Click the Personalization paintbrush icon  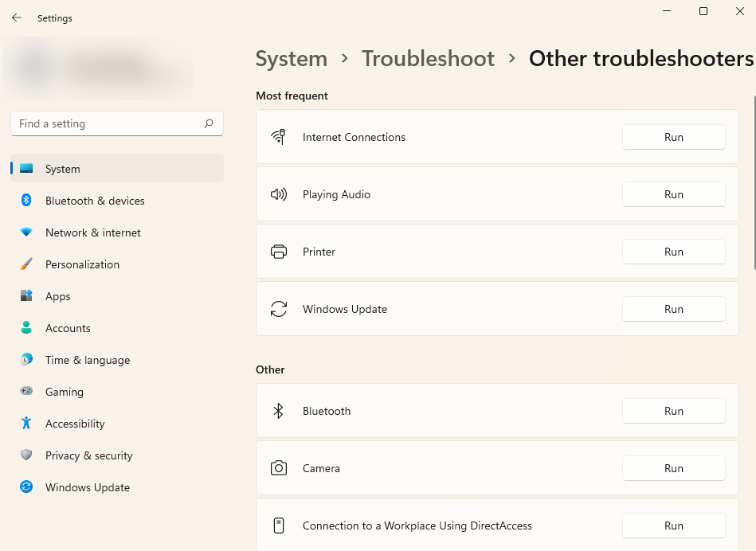[26, 264]
